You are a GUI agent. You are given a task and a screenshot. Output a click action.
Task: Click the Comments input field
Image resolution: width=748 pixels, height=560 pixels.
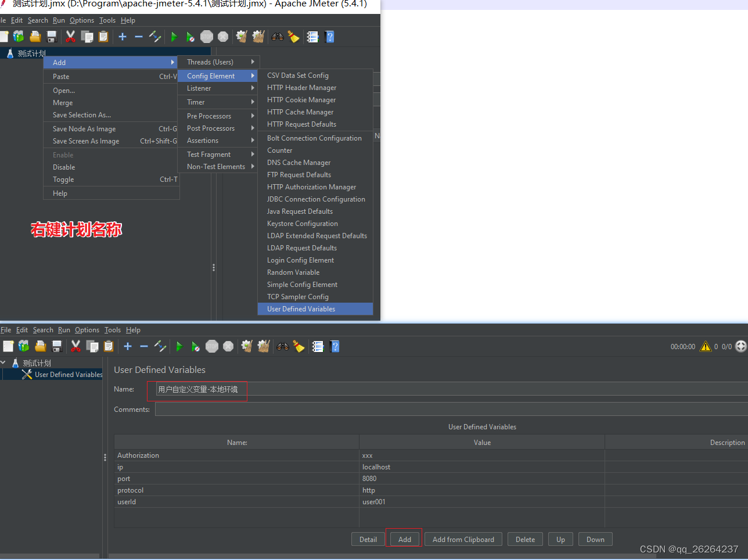[451, 410]
